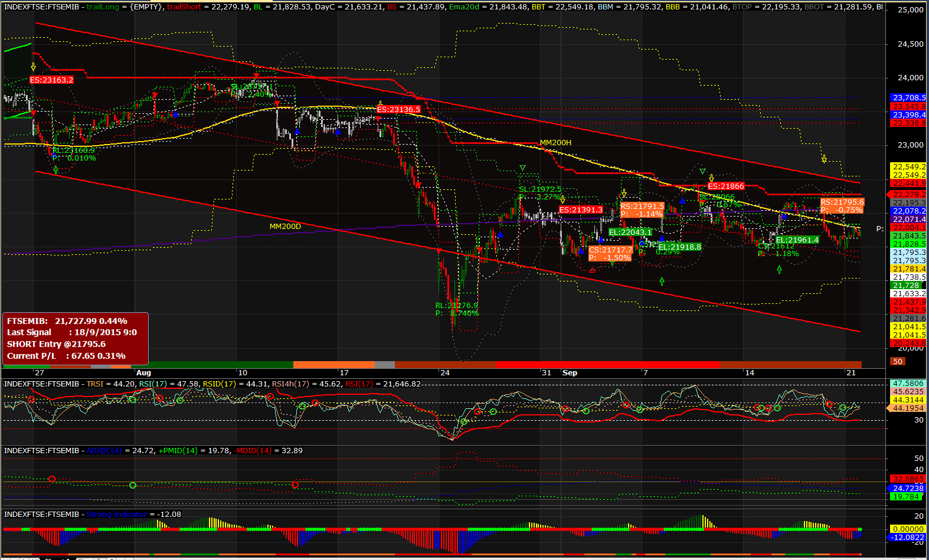This screenshot has height=560, width=929.
Task: Click the 47.5806 value tag on the RSI axis
Action: (x=908, y=383)
